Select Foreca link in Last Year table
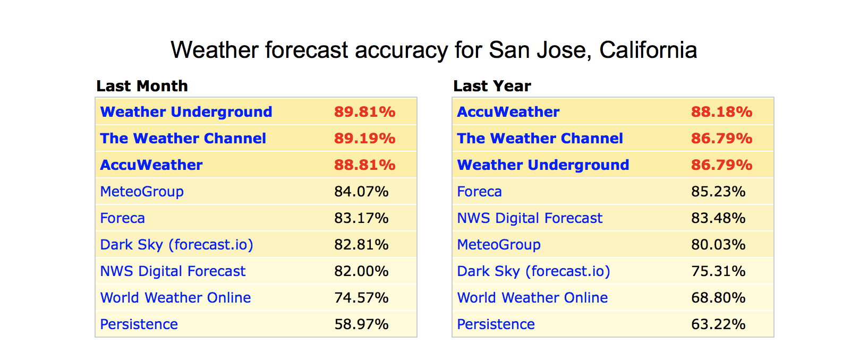This screenshot has width=868, height=344. [x=479, y=192]
